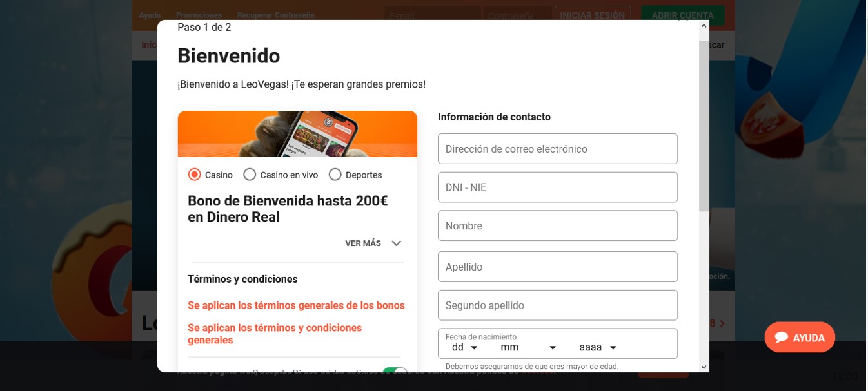Select the Casino en vivo option
Image resolution: width=868 pixels, height=391 pixels.
[x=250, y=175]
